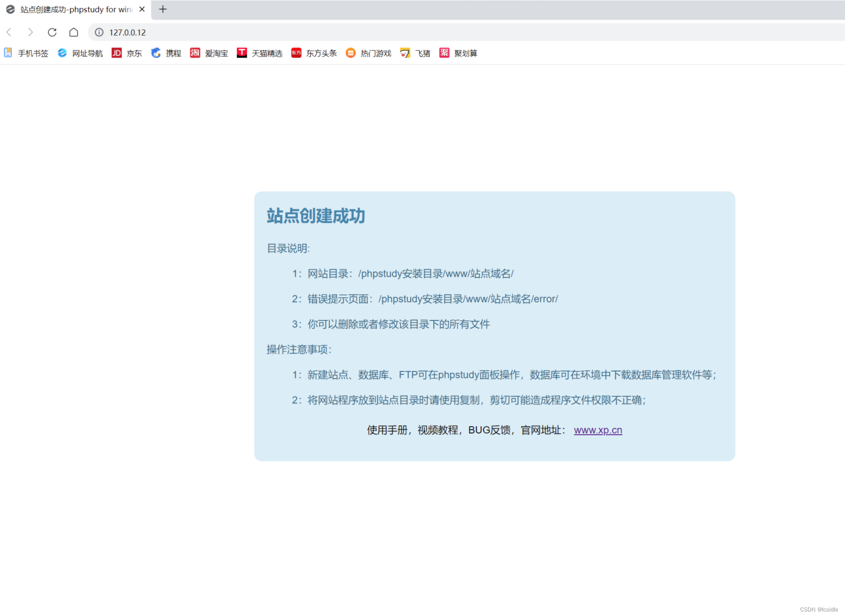Click the browser home button
This screenshot has width=845, height=616.
(74, 32)
